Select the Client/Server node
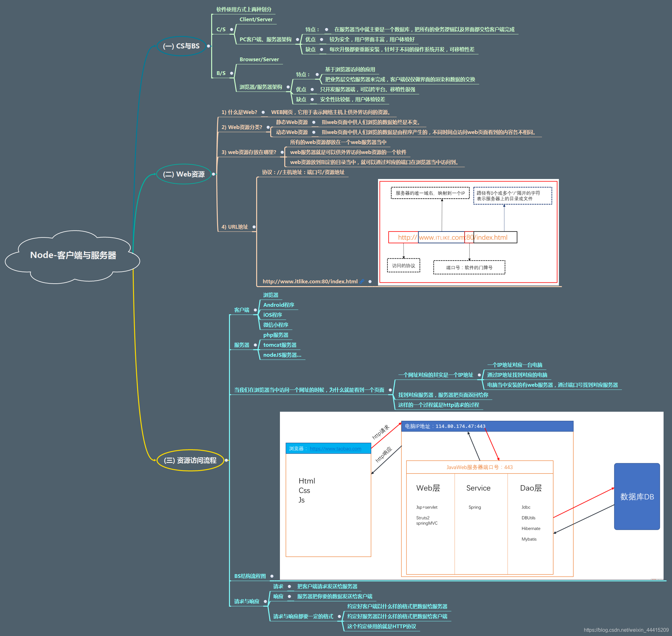 [256, 19]
